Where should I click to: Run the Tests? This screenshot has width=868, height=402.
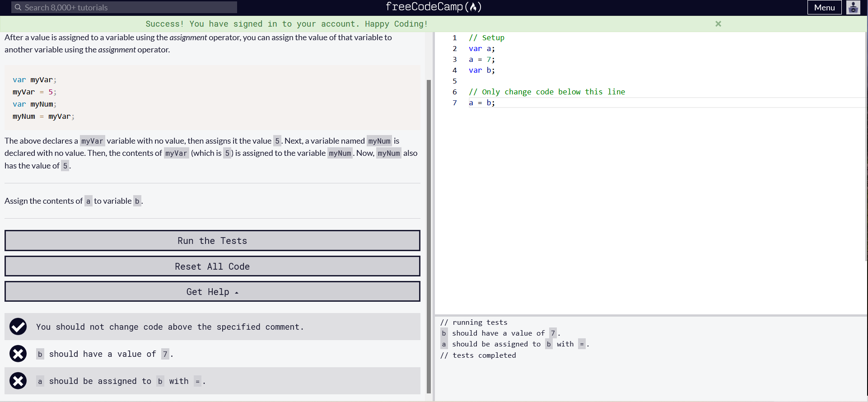pyautogui.click(x=212, y=241)
